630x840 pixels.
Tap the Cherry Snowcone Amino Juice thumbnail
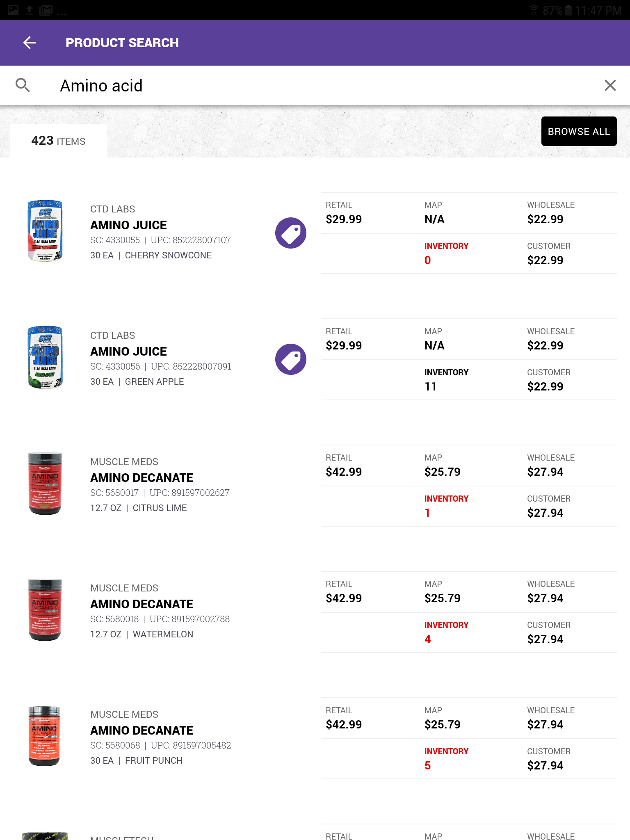click(x=45, y=231)
